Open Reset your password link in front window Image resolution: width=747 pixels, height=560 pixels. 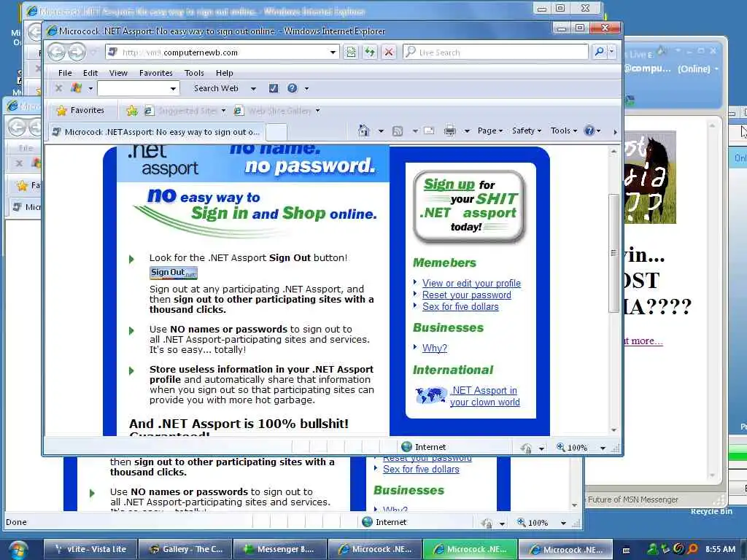466,295
